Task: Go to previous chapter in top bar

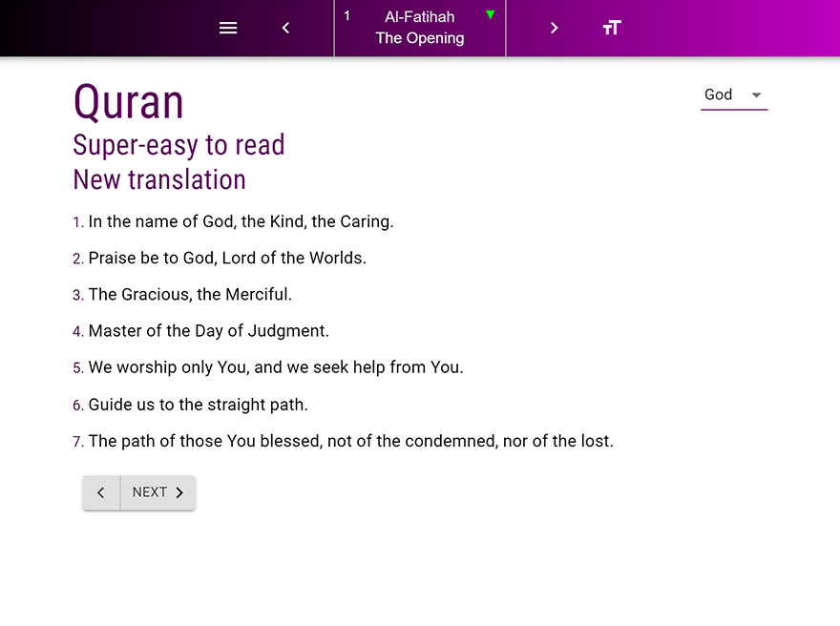Action: click(285, 28)
